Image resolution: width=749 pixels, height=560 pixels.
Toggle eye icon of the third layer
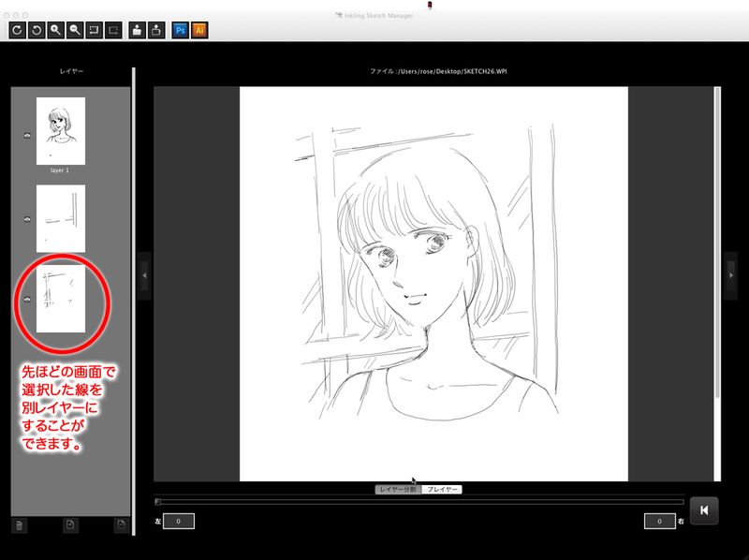tap(27, 300)
